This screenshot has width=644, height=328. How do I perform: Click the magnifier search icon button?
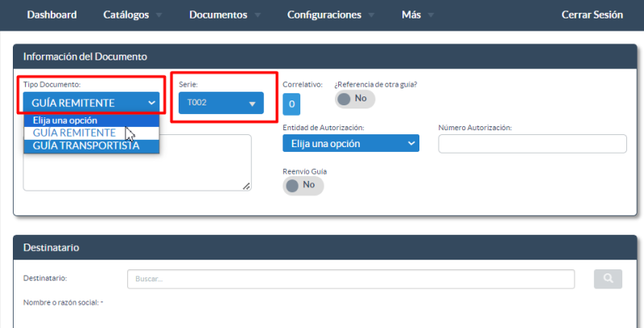(608, 279)
